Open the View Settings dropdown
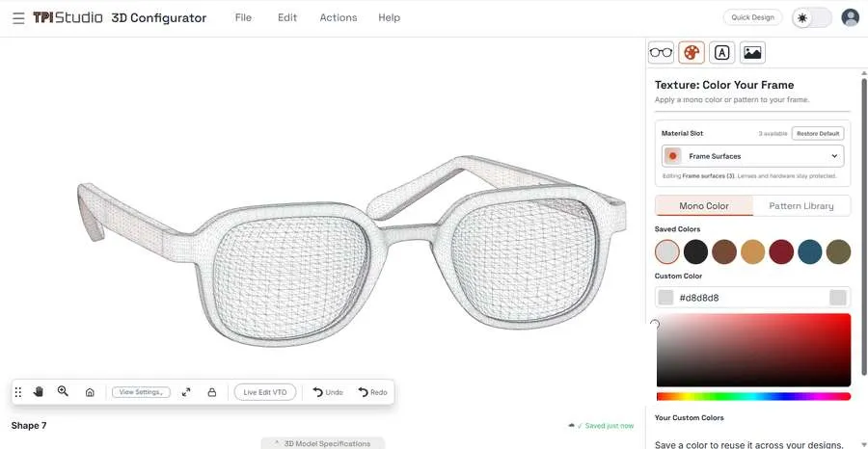This screenshot has width=868, height=449. coord(141,392)
